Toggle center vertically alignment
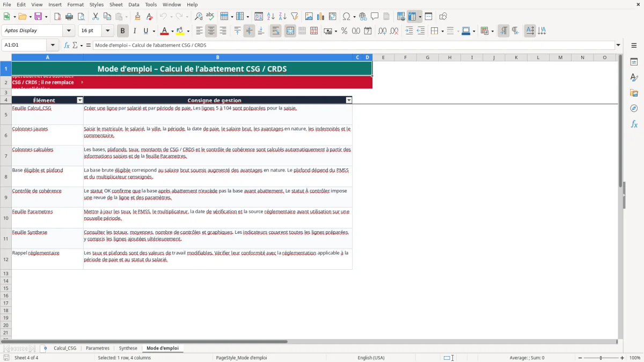This screenshot has width=644, height=362. (x=249, y=31)
